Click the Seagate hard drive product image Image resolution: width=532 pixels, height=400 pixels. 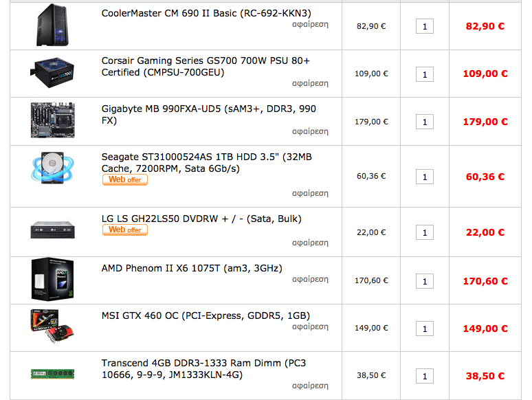point(52,168)
